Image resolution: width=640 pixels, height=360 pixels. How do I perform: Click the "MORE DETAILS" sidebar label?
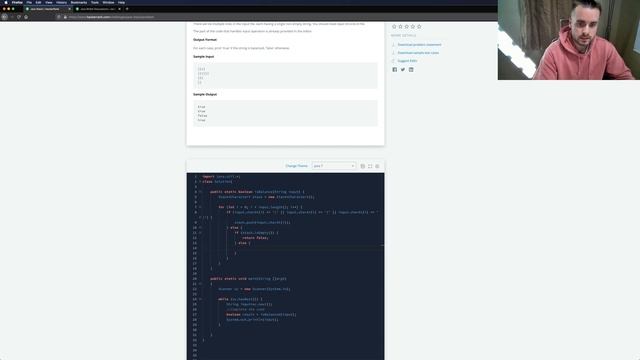403,36
